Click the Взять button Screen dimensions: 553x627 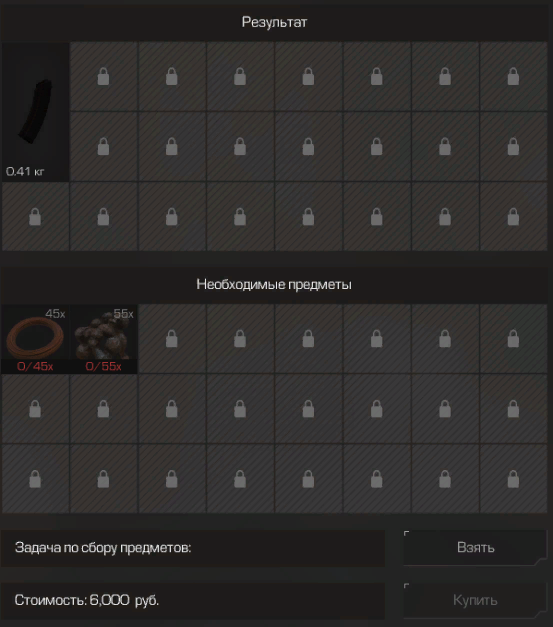(x=475, y=547)
